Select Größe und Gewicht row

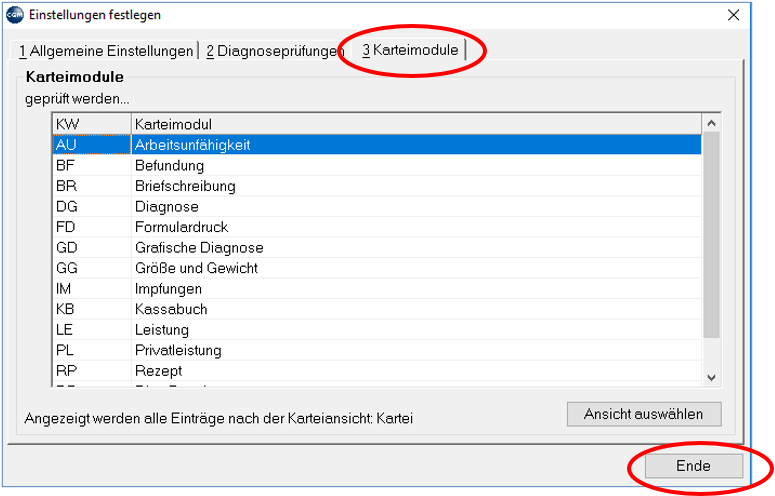[377, 268]
